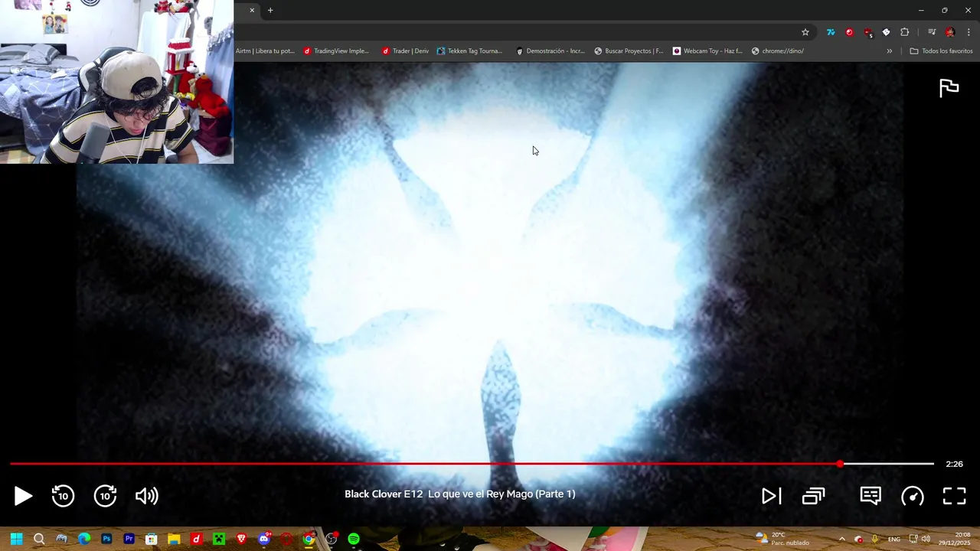Open Chrome three-dot menu
980x551 pixels.
(x=969, y=32)
